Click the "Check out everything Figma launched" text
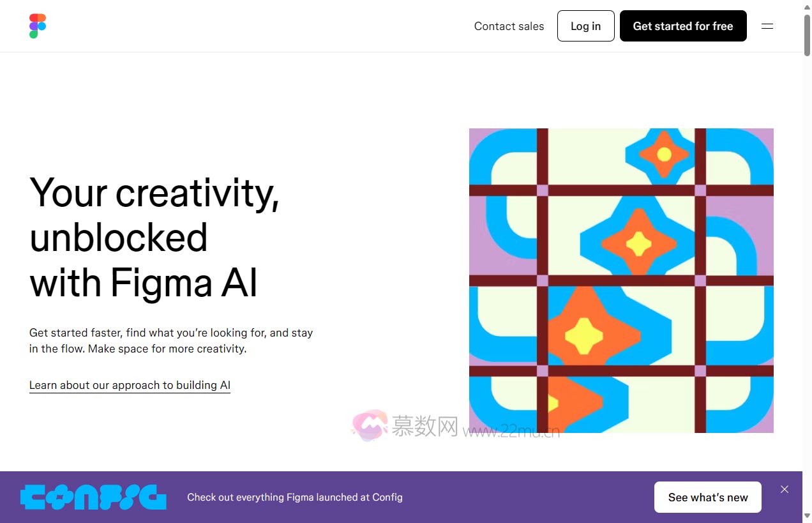Viewport: 812px width, 523px height. (294, 497)
